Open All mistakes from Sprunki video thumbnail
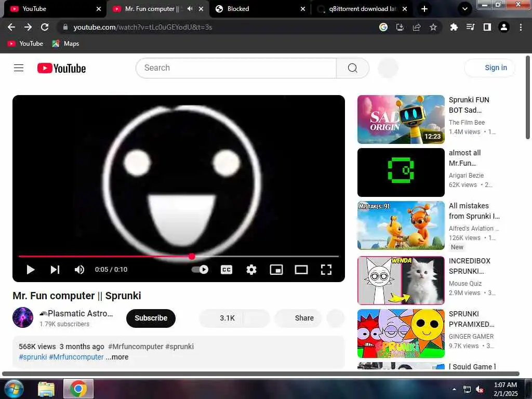The width and height of the screenshot is (532, 399). coord(401,225)
